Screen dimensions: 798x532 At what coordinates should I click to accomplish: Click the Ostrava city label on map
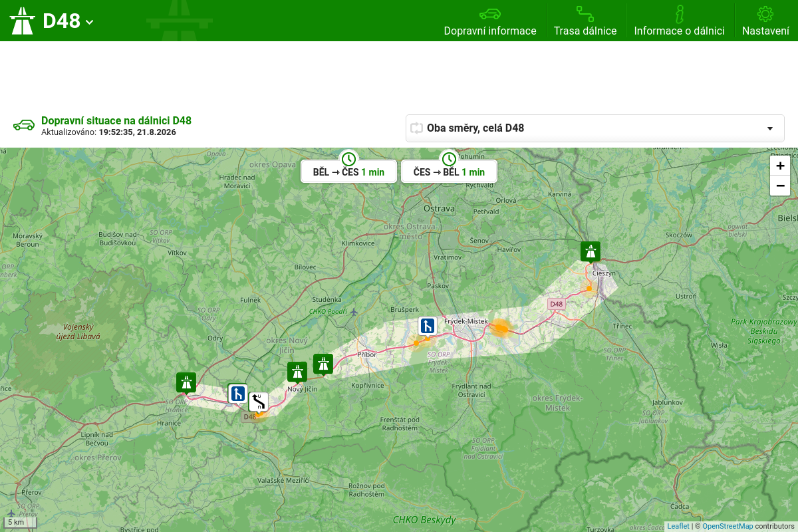438,208
